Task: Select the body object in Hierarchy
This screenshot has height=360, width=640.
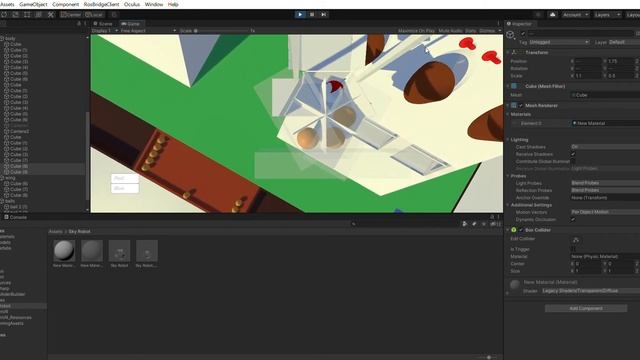Action: pos(10,38)
